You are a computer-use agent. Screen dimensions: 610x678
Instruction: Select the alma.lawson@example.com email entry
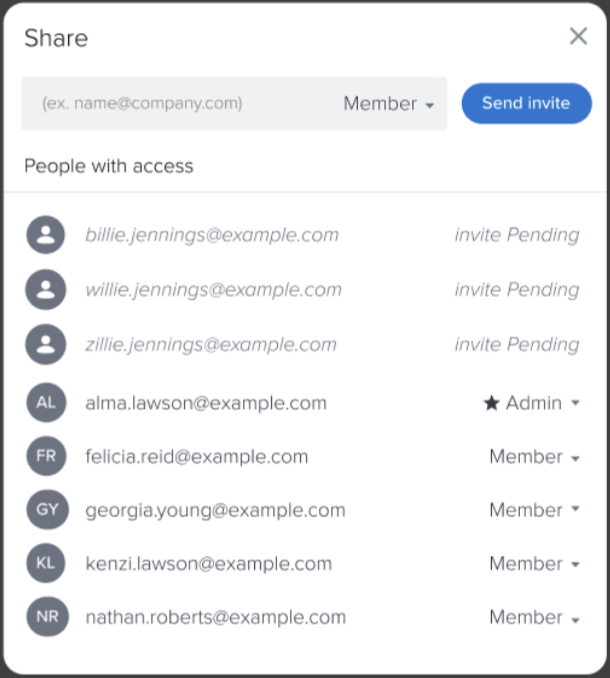point(206,403)
